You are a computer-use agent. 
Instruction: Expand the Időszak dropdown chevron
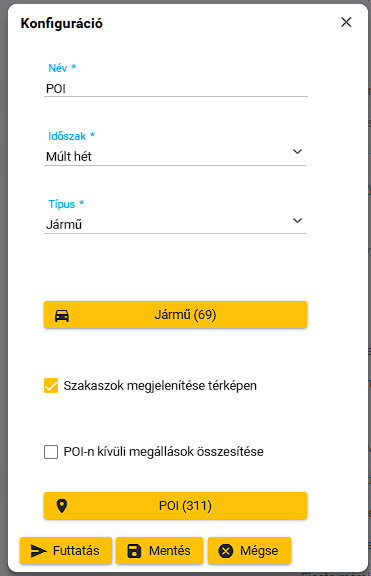click(297, 151)
